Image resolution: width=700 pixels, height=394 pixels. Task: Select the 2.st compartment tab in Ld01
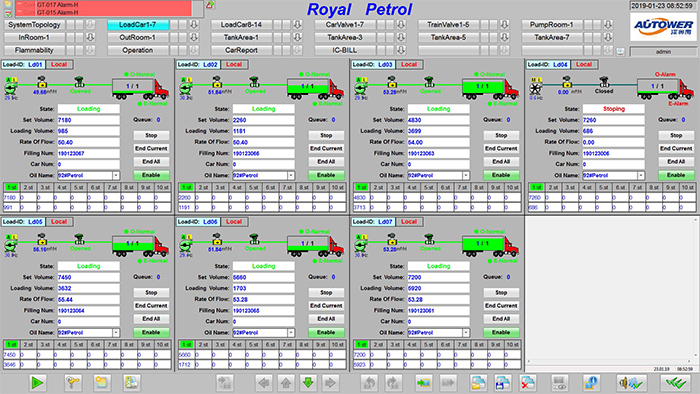[x=28, y=187]
